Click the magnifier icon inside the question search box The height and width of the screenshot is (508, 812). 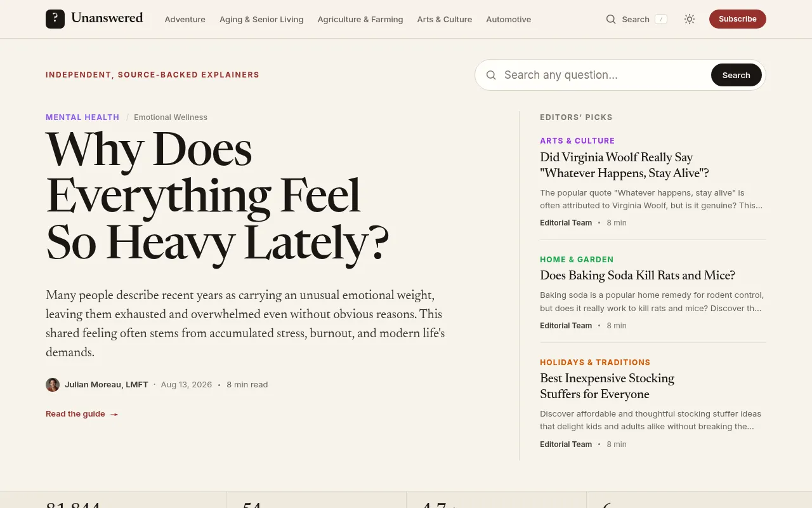[x=491, y=75]
